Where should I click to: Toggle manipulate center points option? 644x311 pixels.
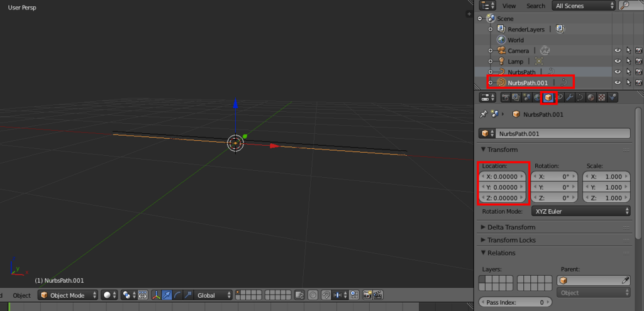[143, 295]
